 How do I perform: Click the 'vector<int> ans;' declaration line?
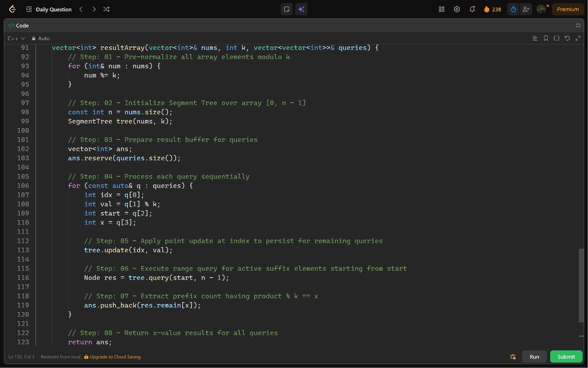click(x=100, y=149)
